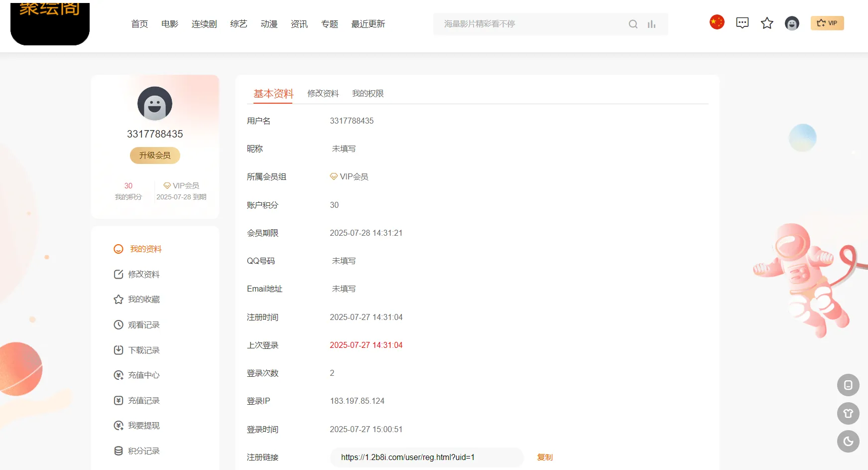
Task: Open the 修改资料 edit icon in sidebar
Action: tap(118, 274)
